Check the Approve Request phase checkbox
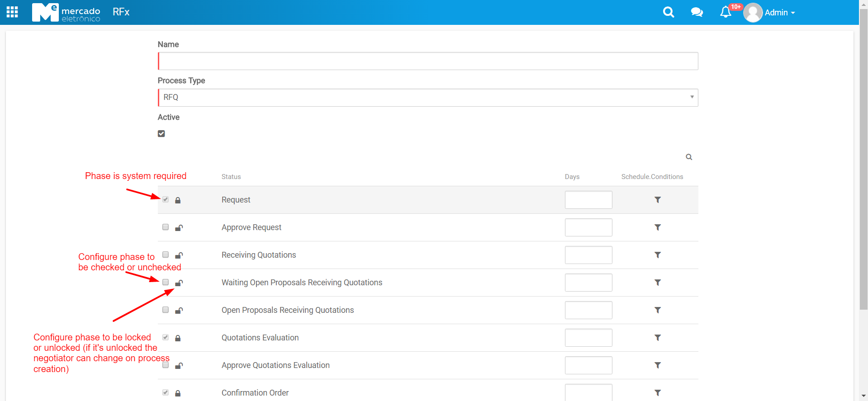 (166, 227)
